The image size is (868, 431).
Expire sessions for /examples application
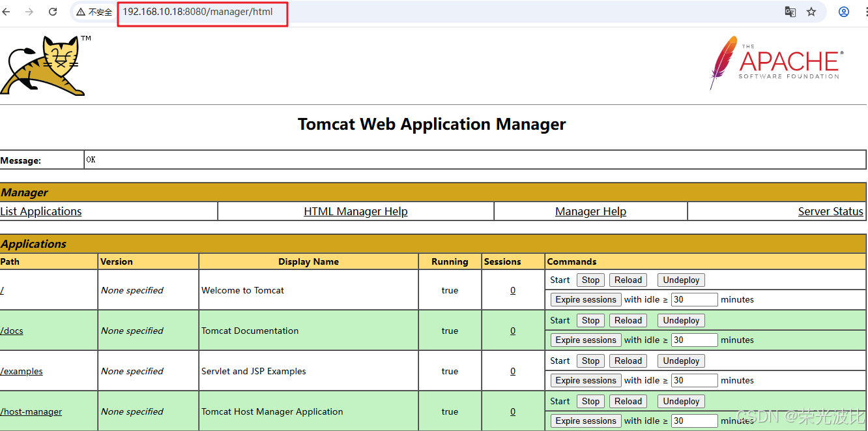[586, 380]
